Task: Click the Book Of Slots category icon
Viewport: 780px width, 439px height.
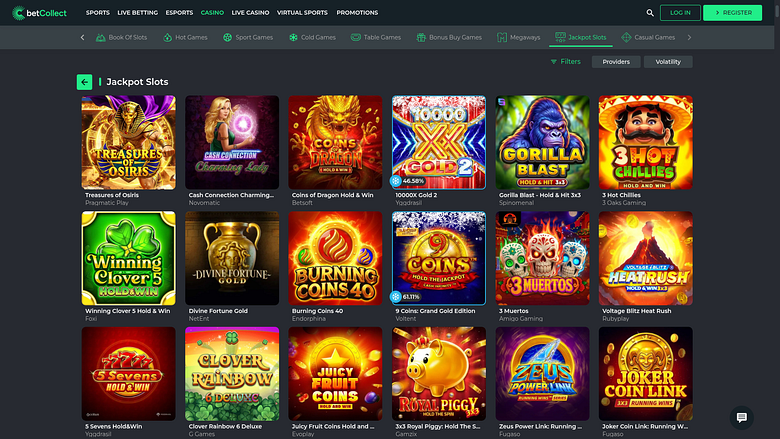Action: (x=100, y=37)
